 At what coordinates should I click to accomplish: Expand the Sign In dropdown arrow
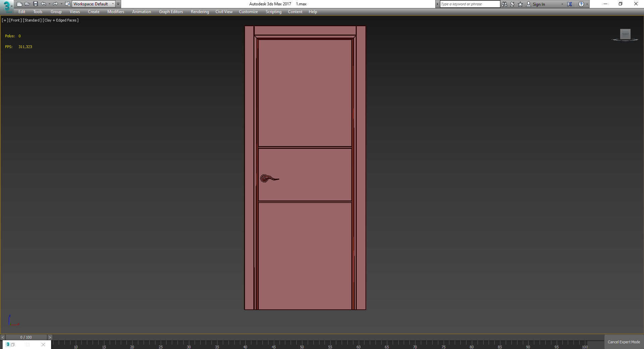click(x=562, y=4)
